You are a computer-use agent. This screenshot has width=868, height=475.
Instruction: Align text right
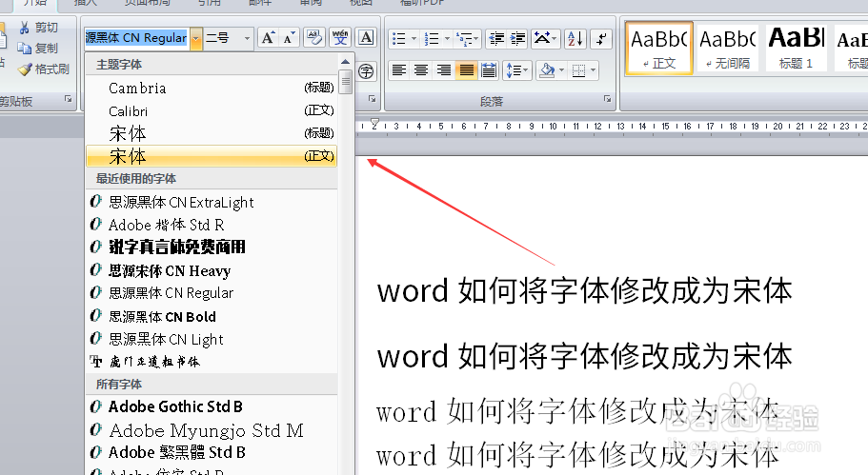[443, 70]
